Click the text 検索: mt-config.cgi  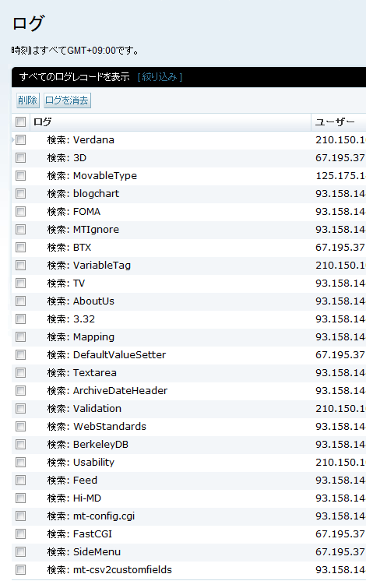91,516
